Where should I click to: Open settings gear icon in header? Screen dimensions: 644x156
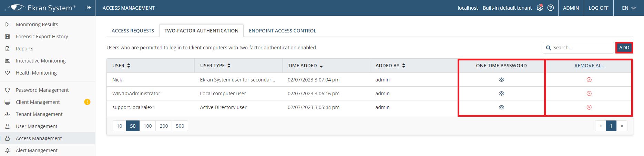540,8
